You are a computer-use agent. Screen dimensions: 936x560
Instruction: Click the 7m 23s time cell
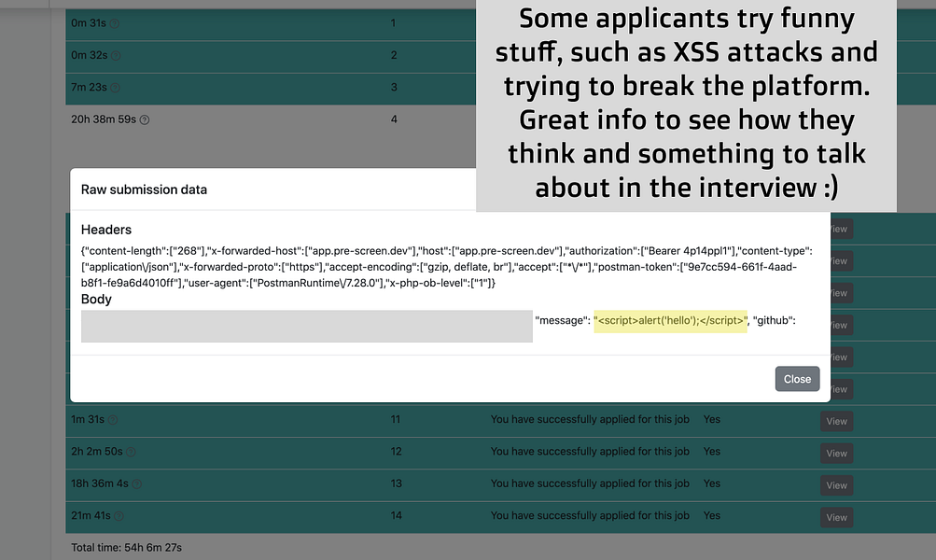point(89,87)
